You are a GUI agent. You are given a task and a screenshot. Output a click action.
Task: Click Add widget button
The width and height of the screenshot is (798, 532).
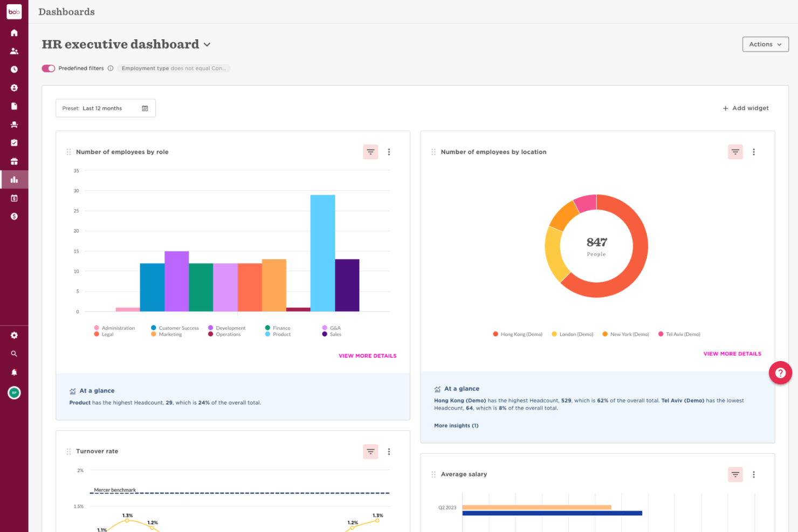745,108
